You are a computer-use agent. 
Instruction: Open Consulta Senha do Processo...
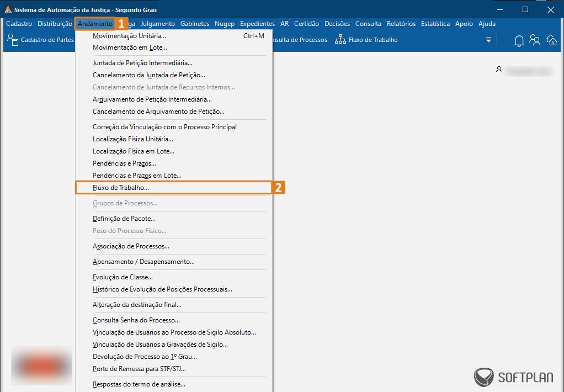[x=136, y=320]
